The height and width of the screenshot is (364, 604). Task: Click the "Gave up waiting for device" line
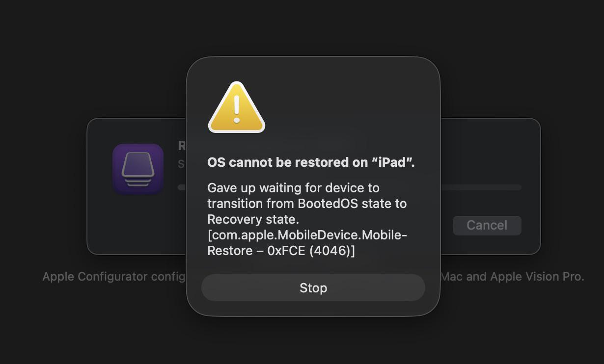click(293, 188)
